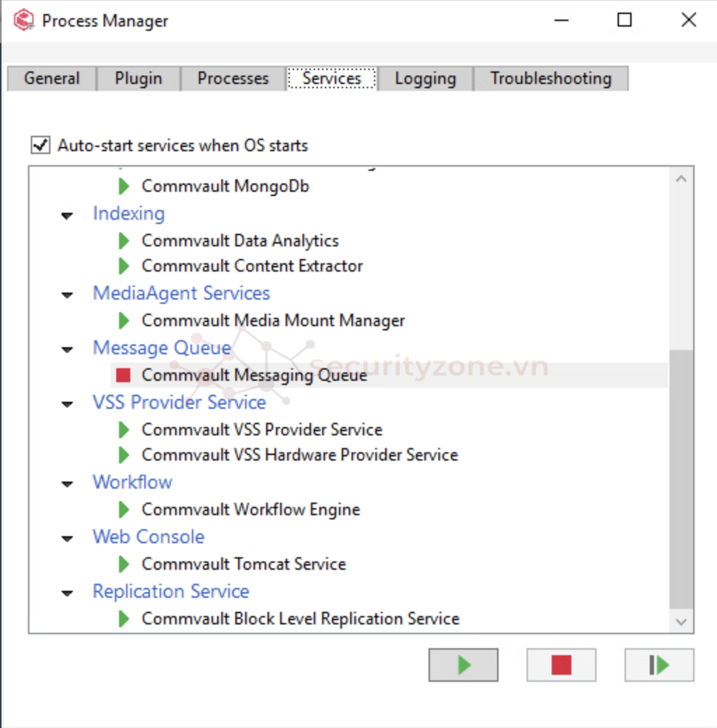Screen dimensions: 717x728
Task: Click green icon of Commvault Media Mount Manager
Action: tap(123, 321)
